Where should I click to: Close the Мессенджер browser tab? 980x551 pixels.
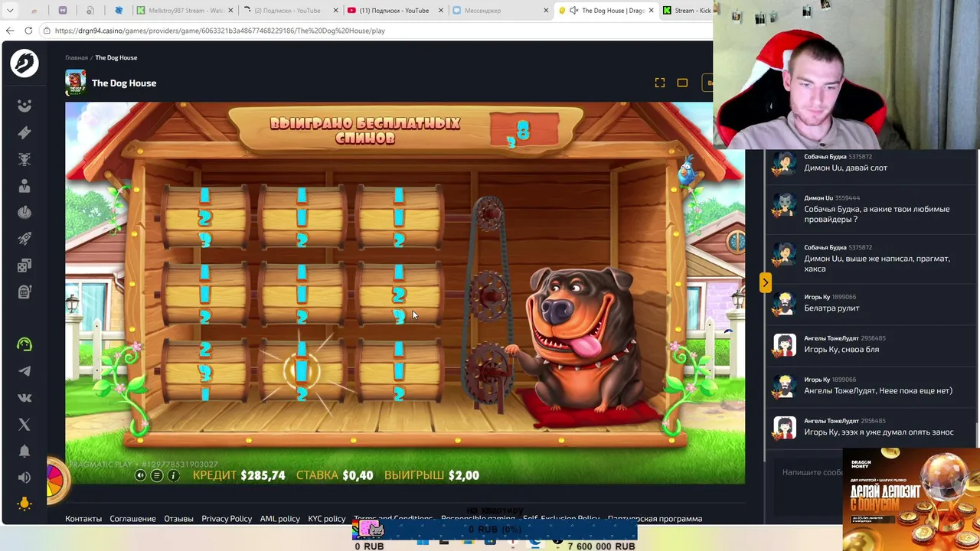pyautogui.click(x=546, y=11)
